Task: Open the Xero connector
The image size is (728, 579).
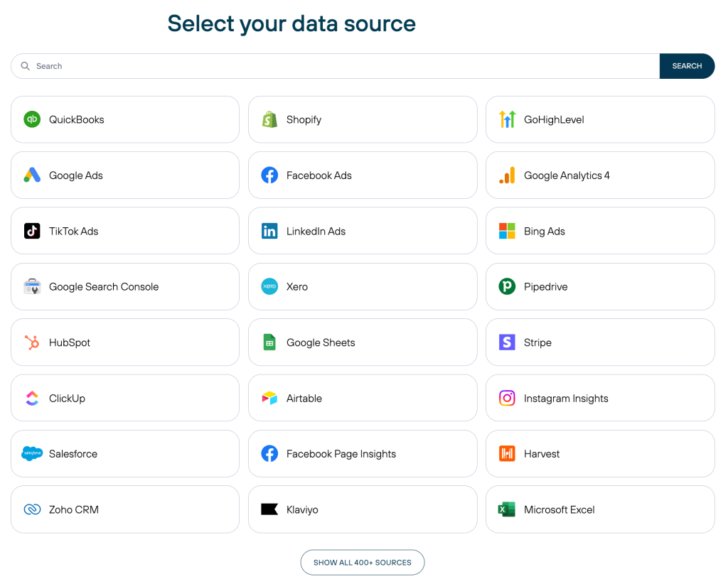Action: 363,286
